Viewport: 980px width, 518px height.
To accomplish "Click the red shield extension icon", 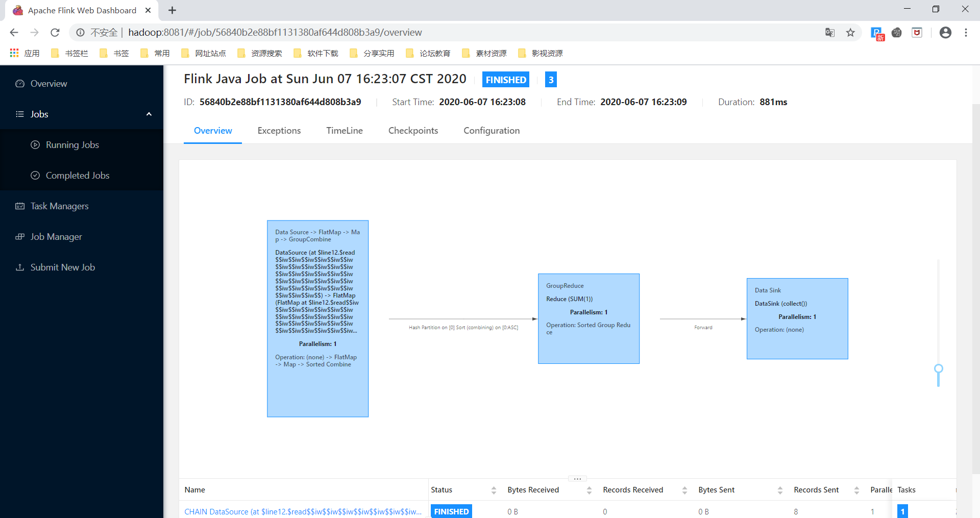I will [917, 33].
